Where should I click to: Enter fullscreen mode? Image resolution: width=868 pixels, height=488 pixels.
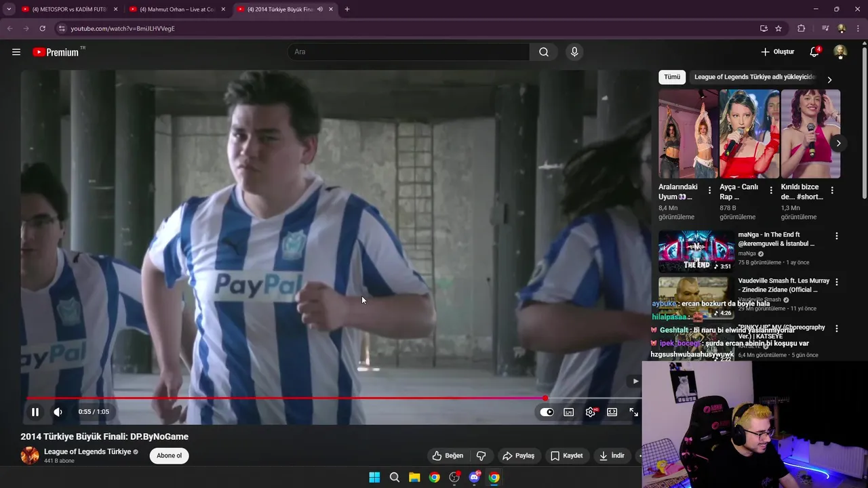(633, 412)
